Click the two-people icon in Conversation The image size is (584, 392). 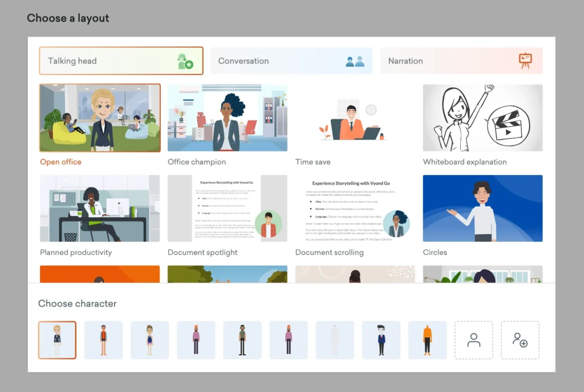pyautogui.click(x=355, y=61)
